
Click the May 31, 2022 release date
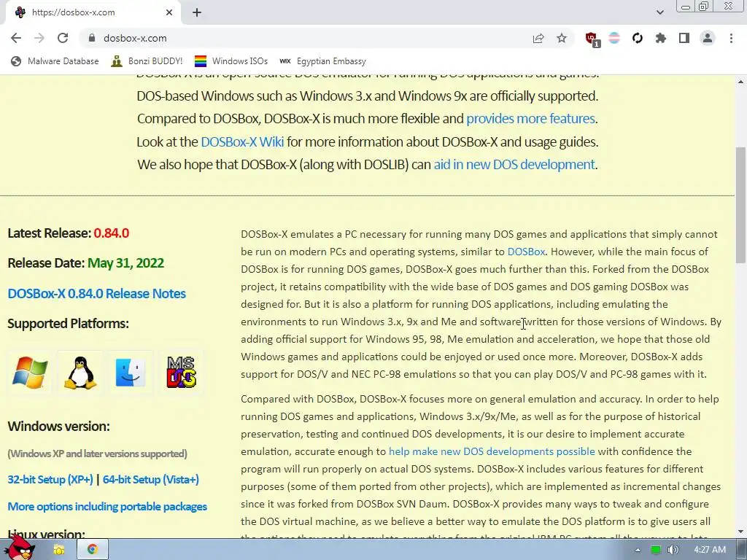coord(125,262)
